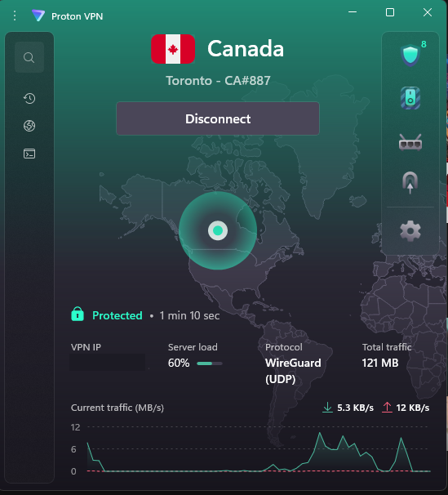Viewport: 448px width, 495px height.
Task: Click the server load progress bar
Action: click(x=210, y=363)
